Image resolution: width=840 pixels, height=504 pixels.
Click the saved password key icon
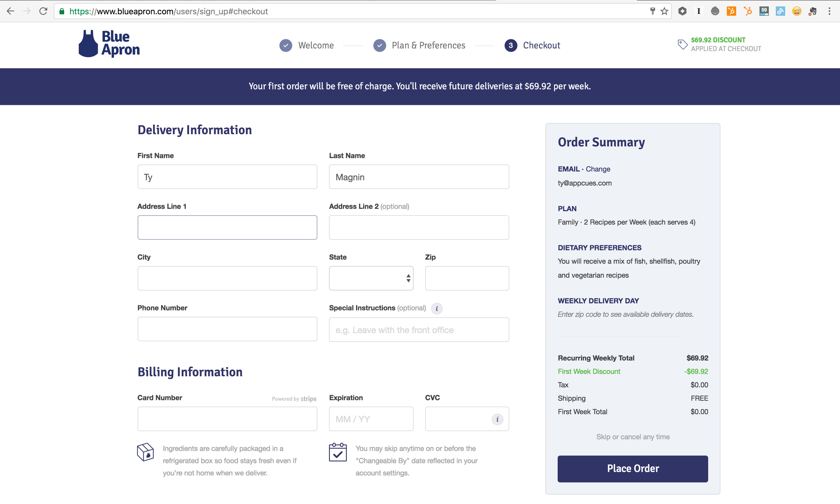tap(652, 11)
